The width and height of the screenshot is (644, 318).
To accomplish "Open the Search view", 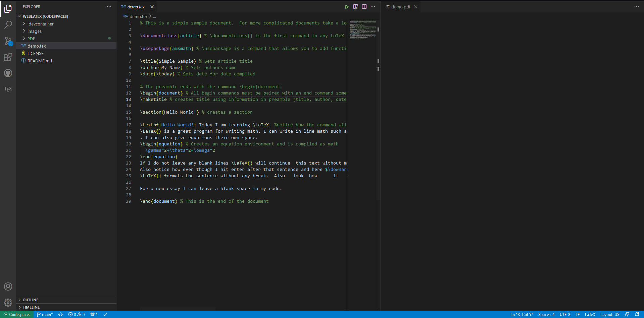I will (8, 24).
